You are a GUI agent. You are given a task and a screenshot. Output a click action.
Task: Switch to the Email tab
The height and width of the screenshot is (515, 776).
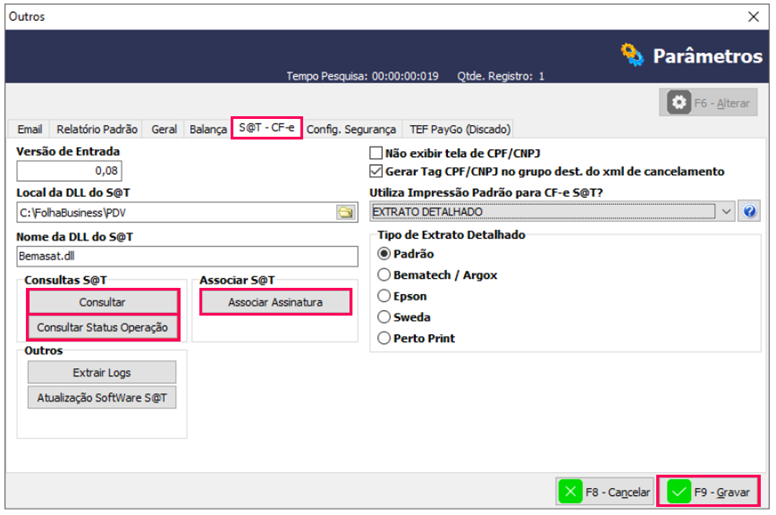pos(29,129)
